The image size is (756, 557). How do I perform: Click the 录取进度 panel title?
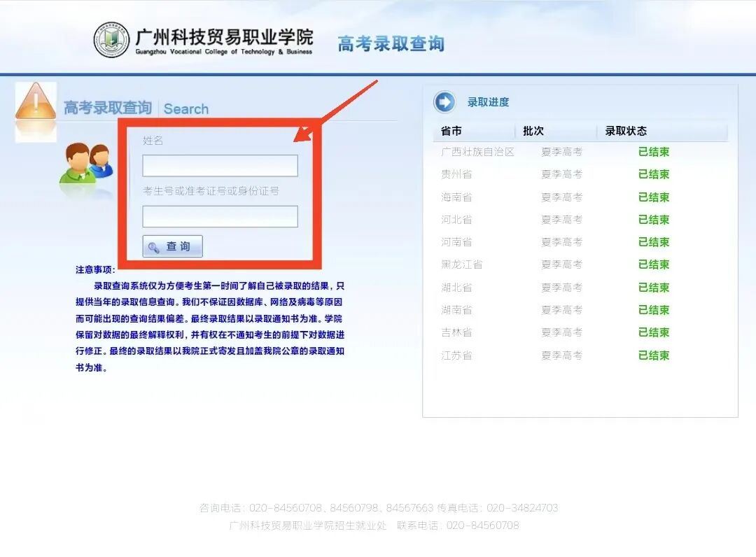488,102
